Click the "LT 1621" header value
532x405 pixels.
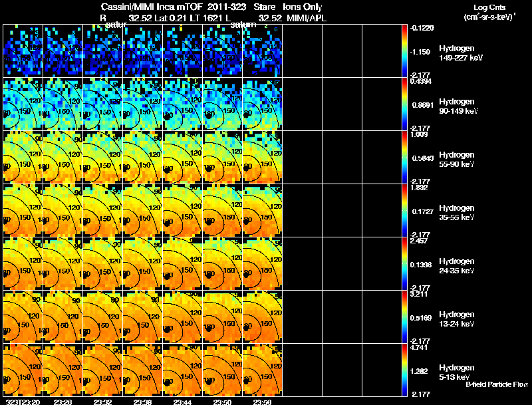pos(205,18)
